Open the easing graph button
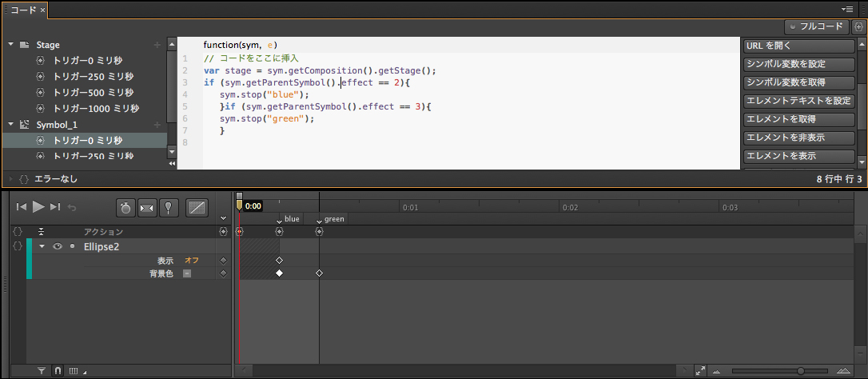The width and height of the screenshot is (868, 379). tap(197, 208)
